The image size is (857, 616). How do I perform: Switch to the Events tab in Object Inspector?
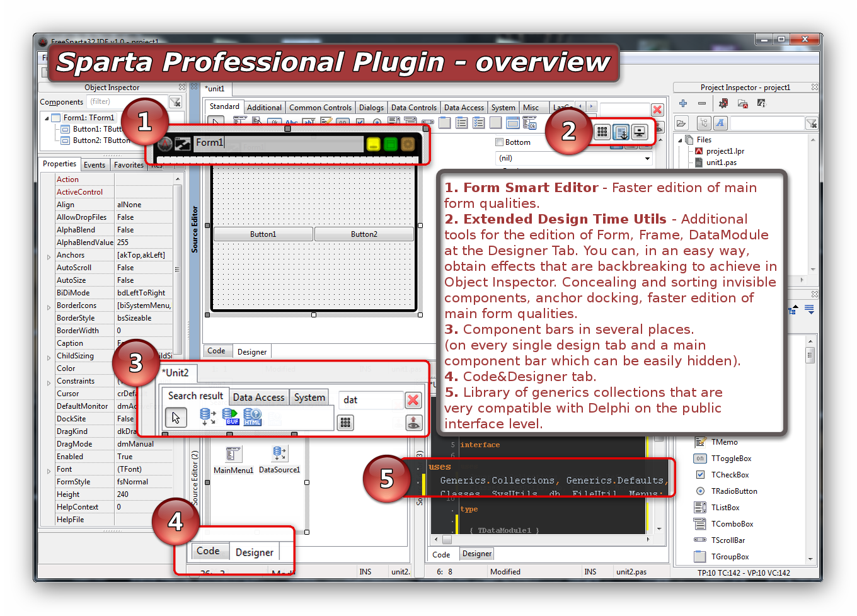click(x=95, y=165)
